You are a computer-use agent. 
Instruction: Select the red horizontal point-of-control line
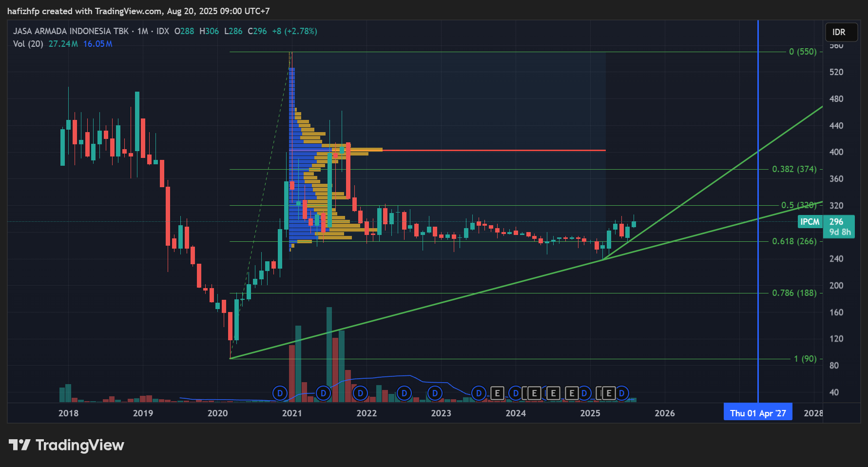[x=493, y=150]
